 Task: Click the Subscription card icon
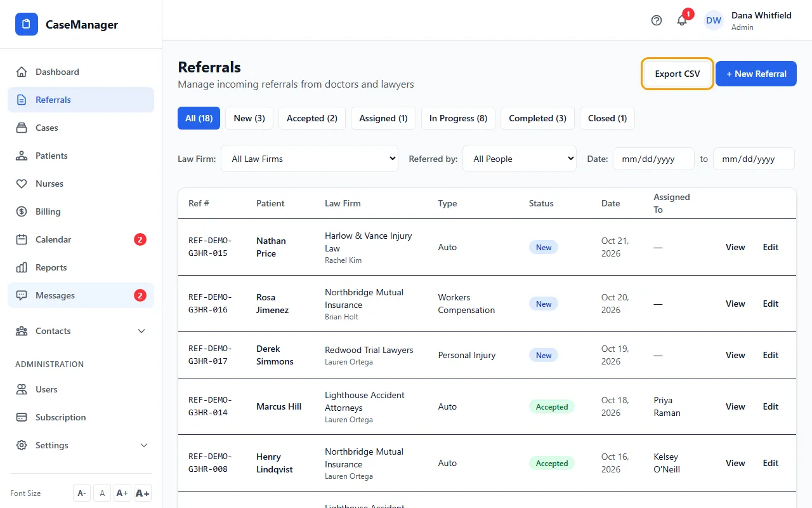click(x=22, y=417)
